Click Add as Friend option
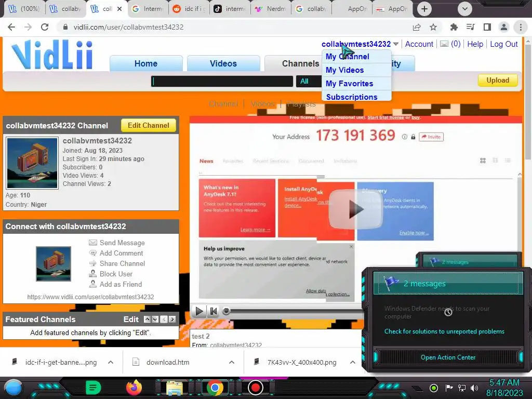Screen dimensions: 532x399 pyautogui.click(x=115, y=284)
